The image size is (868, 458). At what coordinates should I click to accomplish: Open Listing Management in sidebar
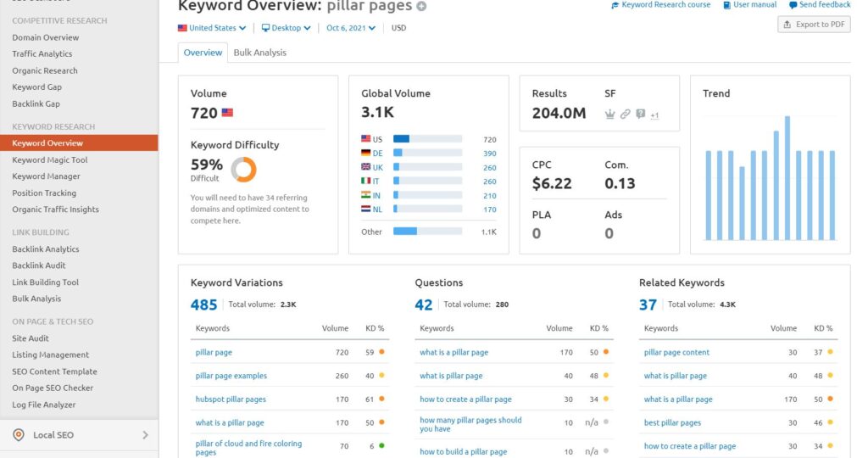50,355
